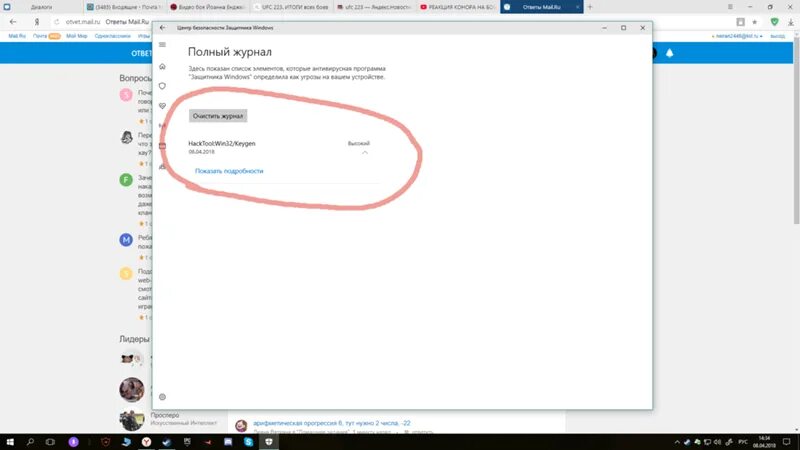Open Skype from taskbar
This screenshot has width=800, height=450.
(x=248, y=442)
